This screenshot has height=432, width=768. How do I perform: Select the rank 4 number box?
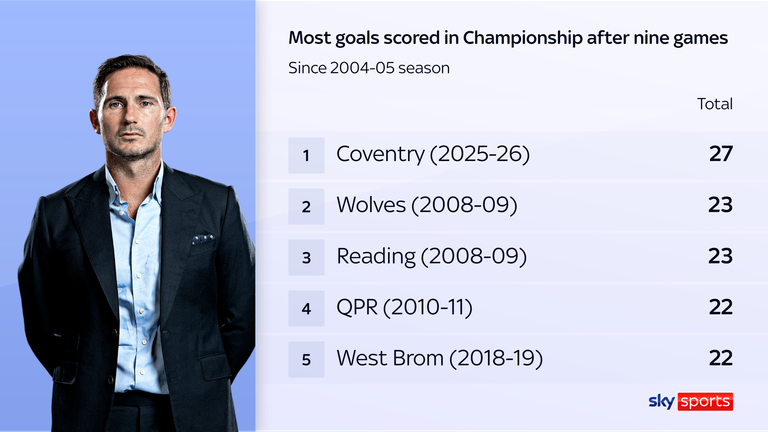click(306, 308)
